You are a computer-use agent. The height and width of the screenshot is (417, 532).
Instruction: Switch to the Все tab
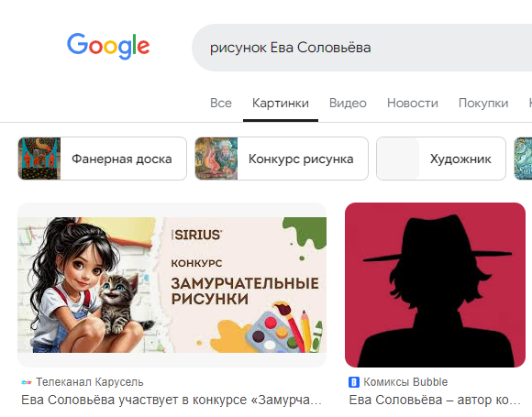pyautogui.click(x=221, y=103)
